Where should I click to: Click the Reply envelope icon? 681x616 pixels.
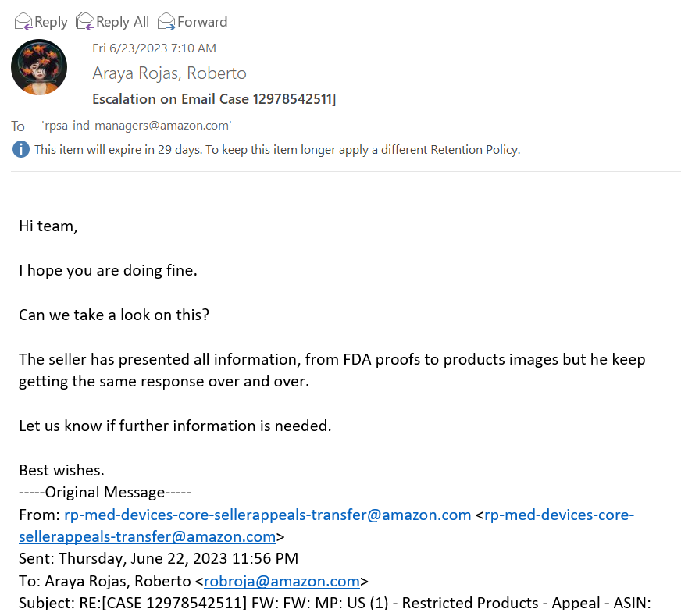point(23,22)
